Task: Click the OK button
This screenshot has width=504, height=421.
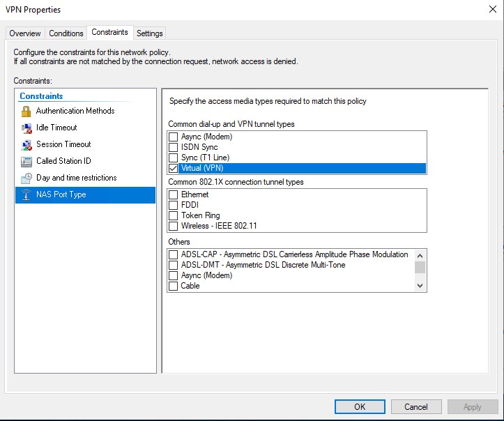Action: 360,407
